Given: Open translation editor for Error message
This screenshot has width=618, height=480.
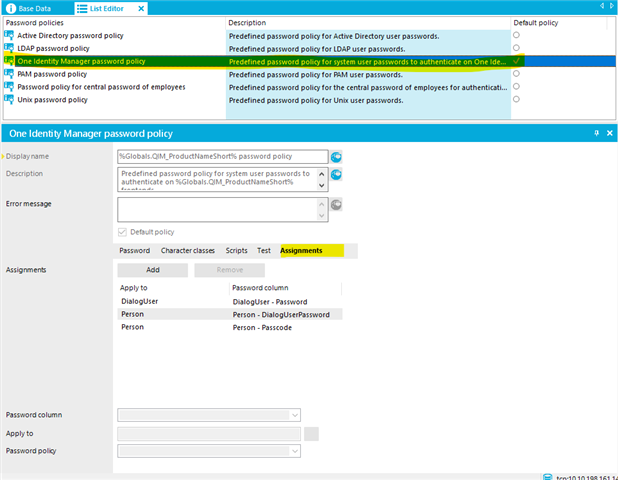Looking at the screenshot, I should 336,205.
